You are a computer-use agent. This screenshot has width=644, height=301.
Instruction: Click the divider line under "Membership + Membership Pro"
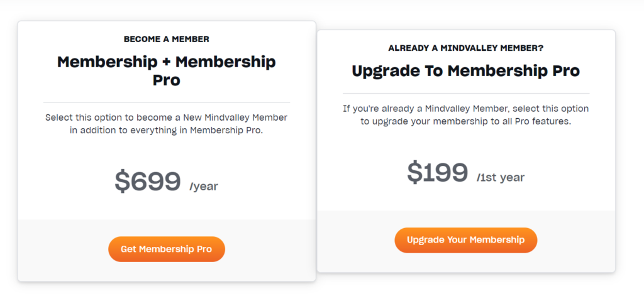coord(166,102)
